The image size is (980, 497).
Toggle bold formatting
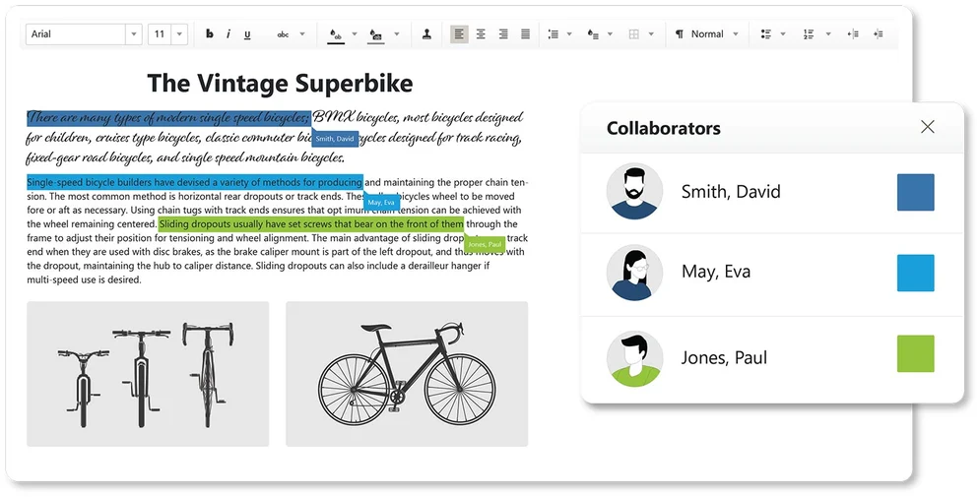click(x=209, y=34)
